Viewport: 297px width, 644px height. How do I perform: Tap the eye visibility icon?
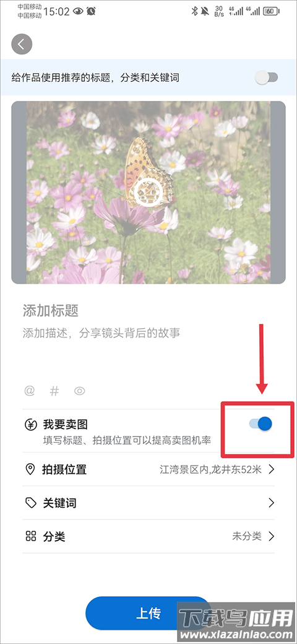[x=80, y=391]
